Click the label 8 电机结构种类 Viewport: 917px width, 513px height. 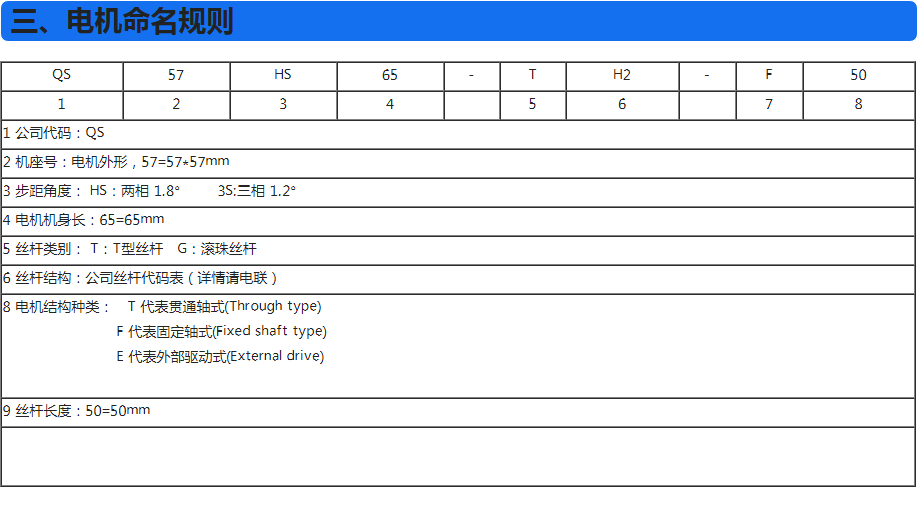[x=56, y=307]
